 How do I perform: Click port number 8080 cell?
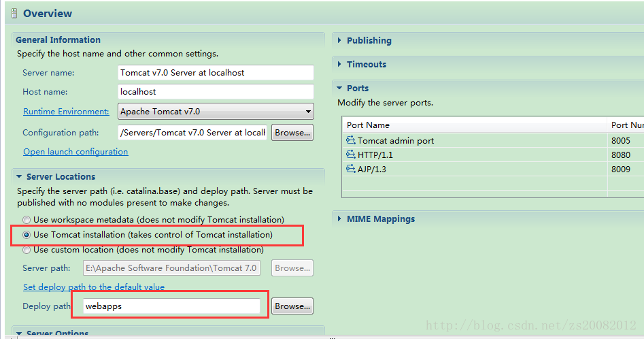pos(621,155)
